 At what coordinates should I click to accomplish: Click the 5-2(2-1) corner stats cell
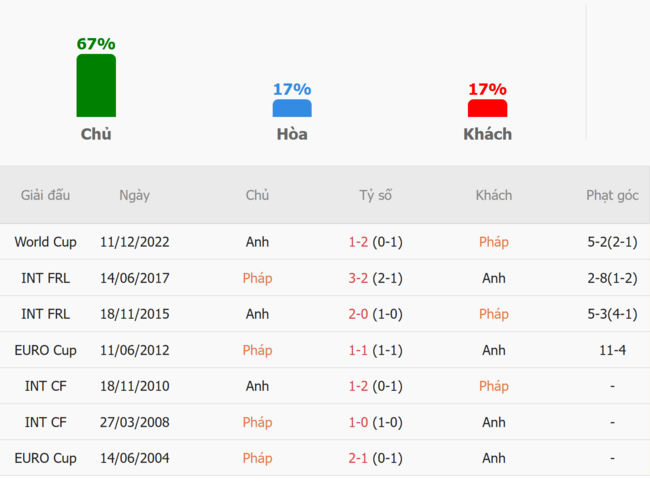pos(612,242)
